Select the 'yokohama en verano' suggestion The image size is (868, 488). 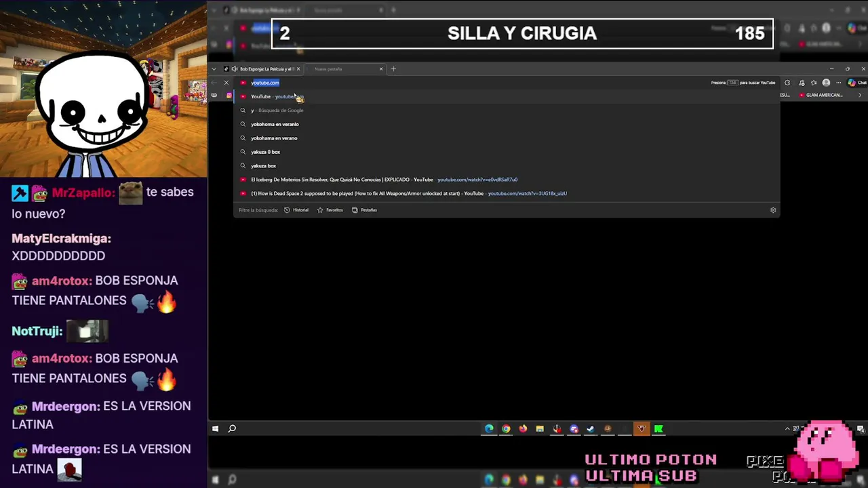coord(507,138)
